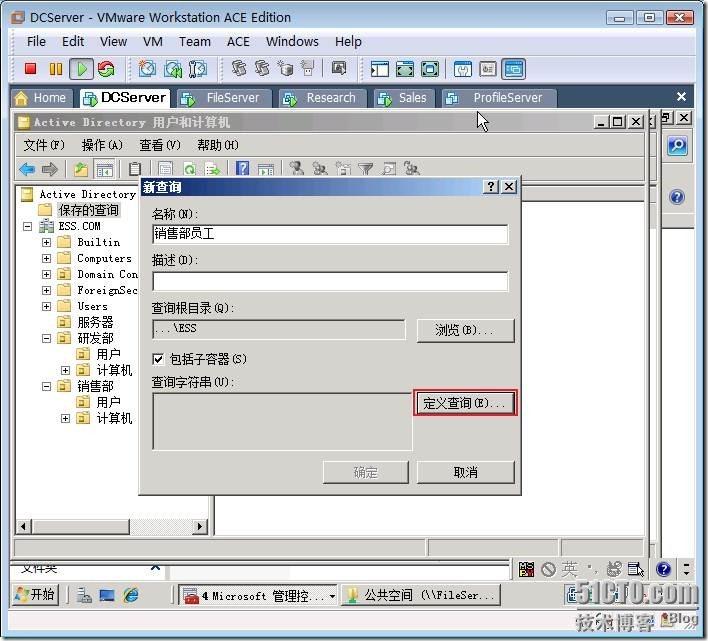Screen dimensions: 708x641
Task: Click the Properties icon in AD toolbar
Action: pos(165,169)
